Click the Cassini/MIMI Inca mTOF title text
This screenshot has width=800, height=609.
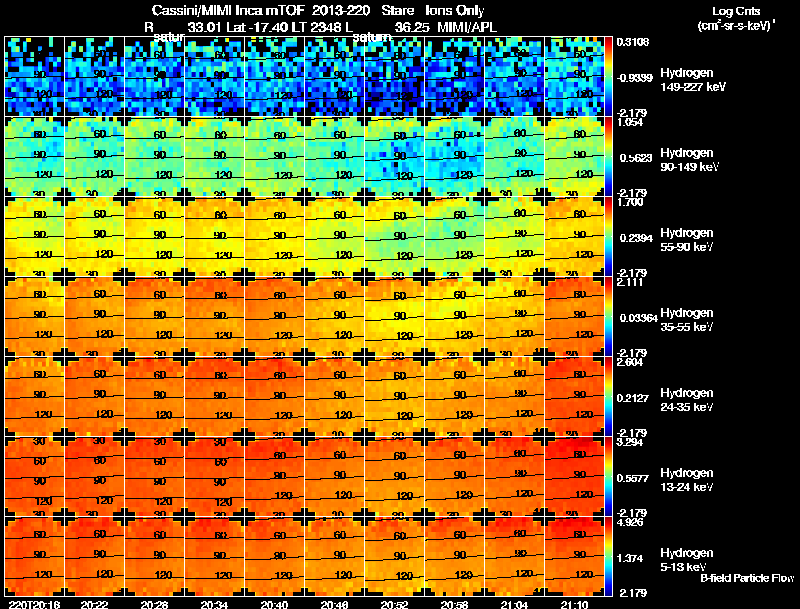229,10
